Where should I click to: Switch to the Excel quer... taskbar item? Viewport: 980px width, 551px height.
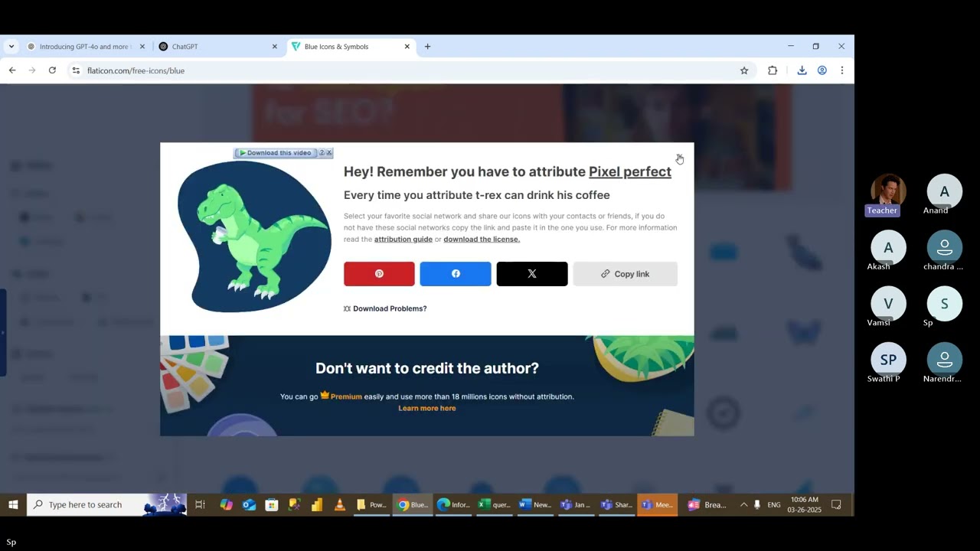pos(495,505)
